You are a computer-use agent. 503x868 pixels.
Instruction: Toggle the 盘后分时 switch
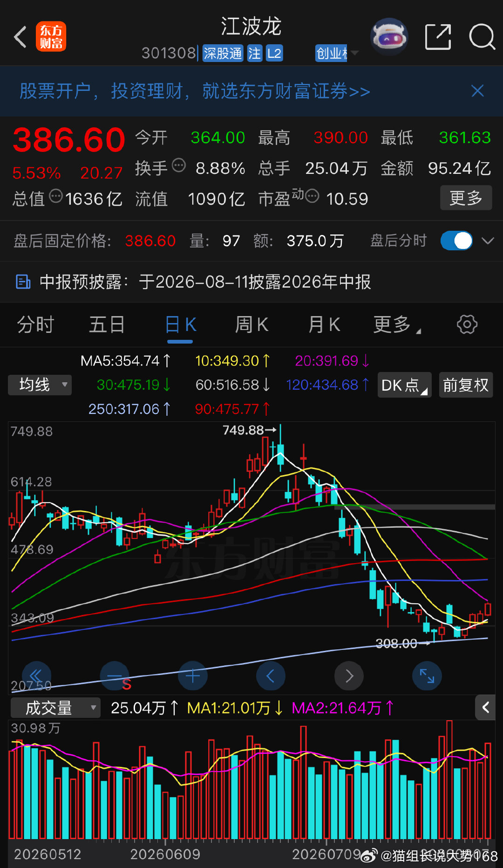click(456, 241)
